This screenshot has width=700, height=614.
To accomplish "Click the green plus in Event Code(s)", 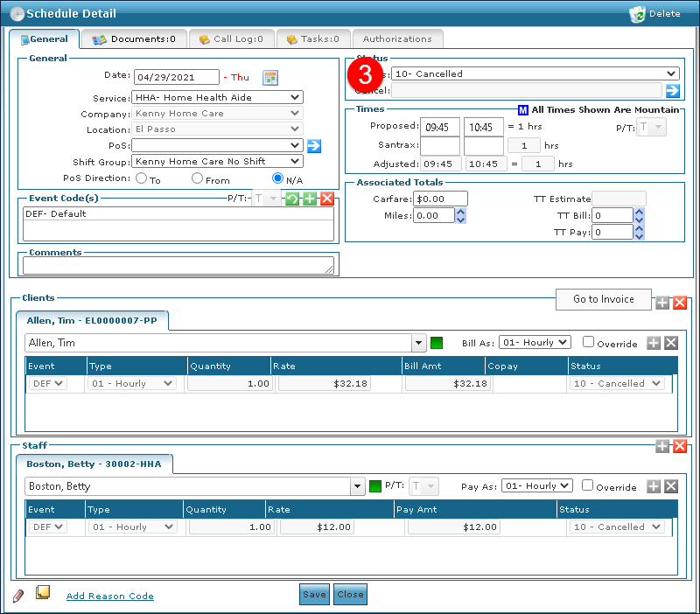I will [310, 199].
